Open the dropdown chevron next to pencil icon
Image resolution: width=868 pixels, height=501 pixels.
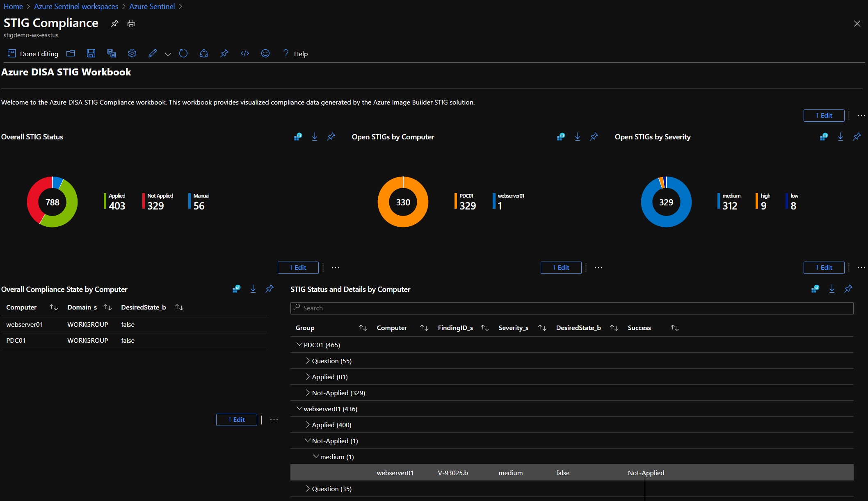(168, 54)
